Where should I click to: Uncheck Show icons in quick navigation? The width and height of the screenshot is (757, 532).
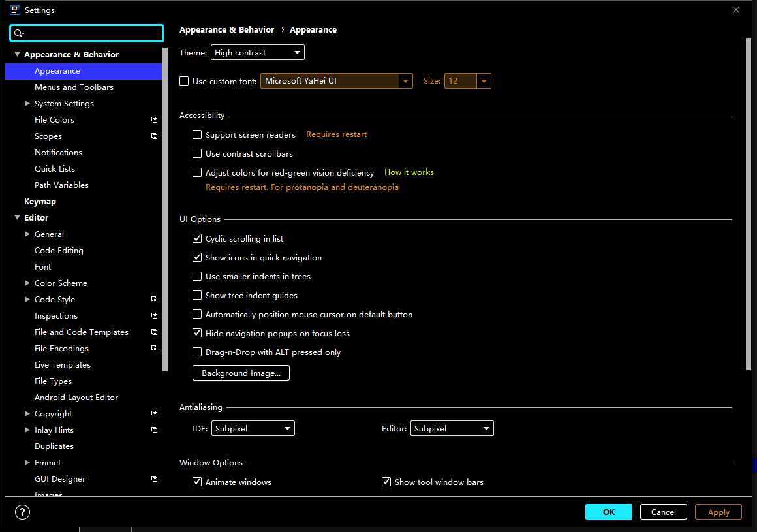pyautogui.click(x=197, y=257)
